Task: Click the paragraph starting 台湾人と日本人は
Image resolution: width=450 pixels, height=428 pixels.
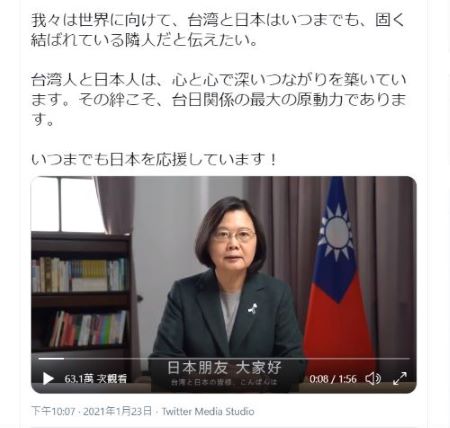Action: (x=218, y=100)
